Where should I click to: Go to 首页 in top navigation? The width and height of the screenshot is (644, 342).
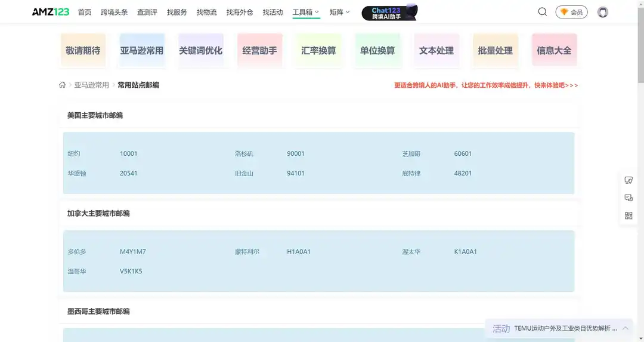(85, 13)
